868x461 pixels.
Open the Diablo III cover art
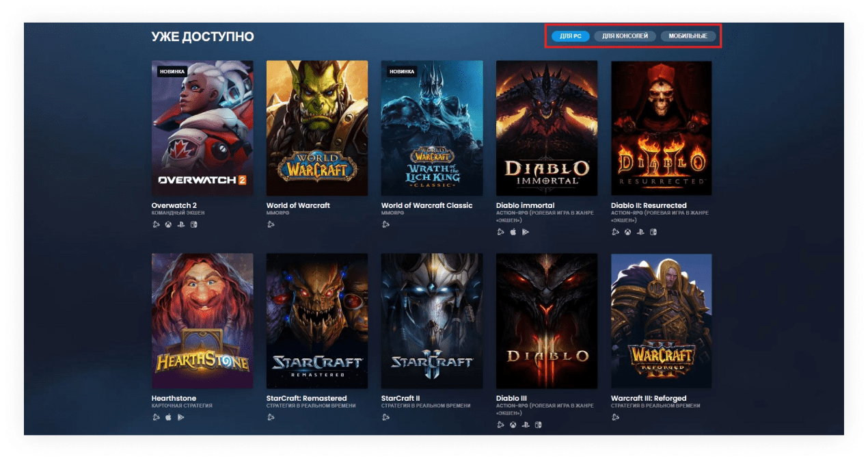coord(547,321)
